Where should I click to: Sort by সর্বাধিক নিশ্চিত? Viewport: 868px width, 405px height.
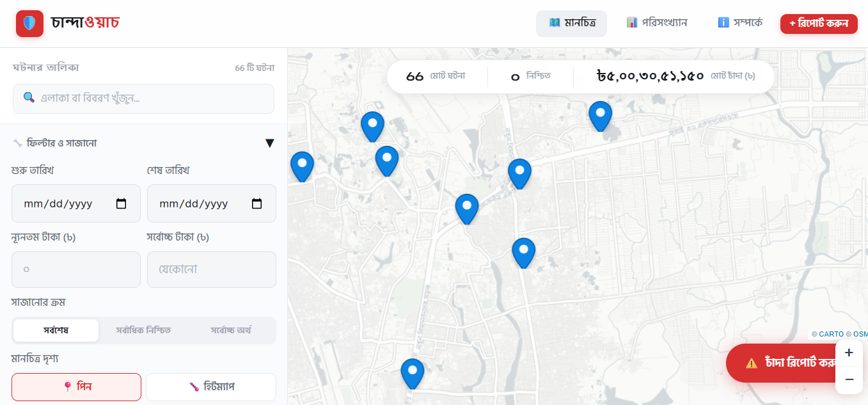(143, 331)
